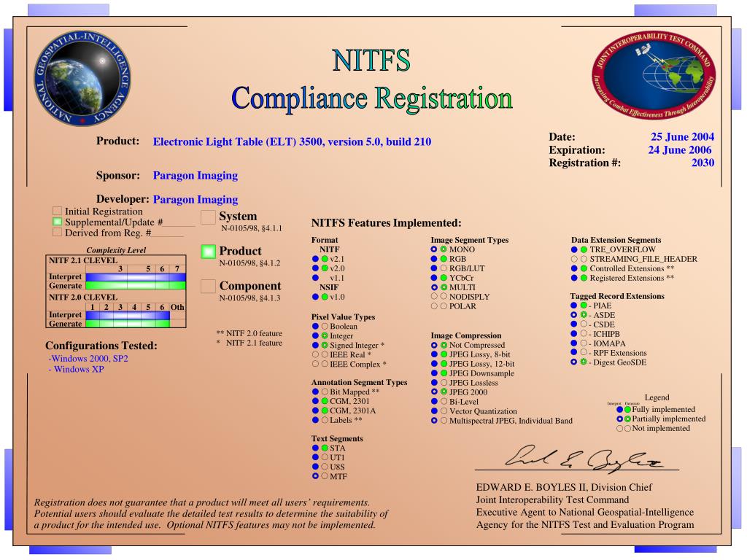Click the green dot beside Signed Integer
Screen dimensions: 747x560
tap(325, 345)
